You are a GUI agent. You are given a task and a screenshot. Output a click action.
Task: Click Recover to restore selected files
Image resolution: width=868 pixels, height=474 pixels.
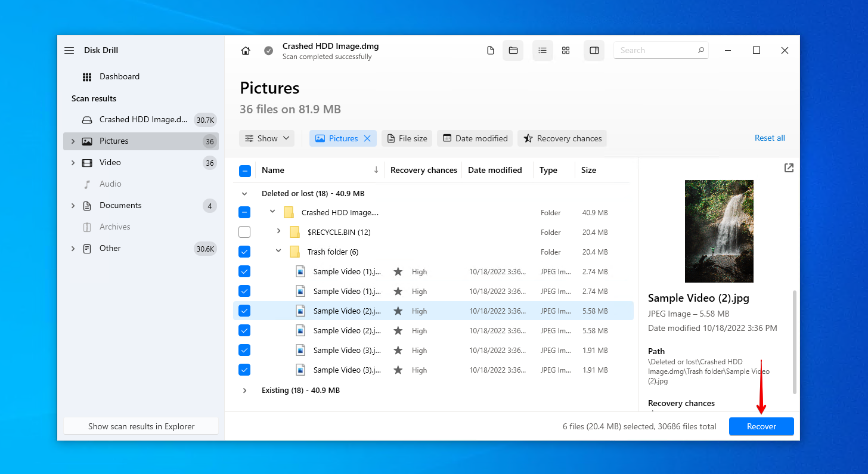tap(761, 426)
